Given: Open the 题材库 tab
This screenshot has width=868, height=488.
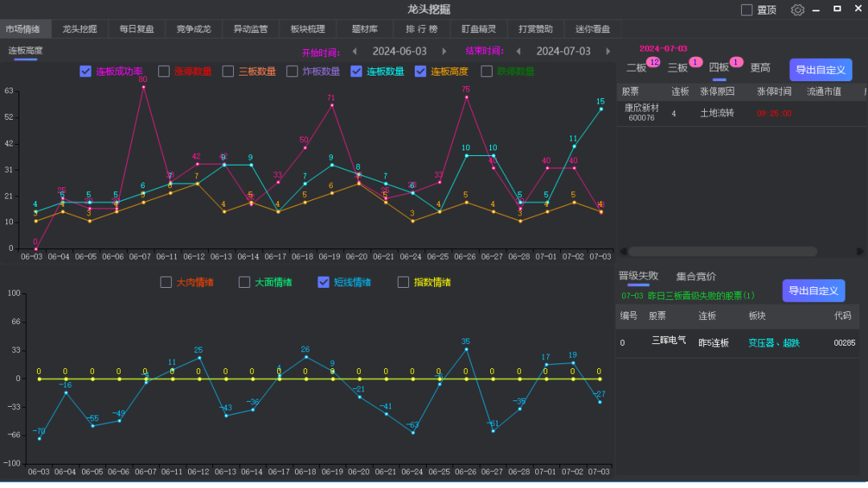Looking at the screenshot, I should (x=365, y=29).
